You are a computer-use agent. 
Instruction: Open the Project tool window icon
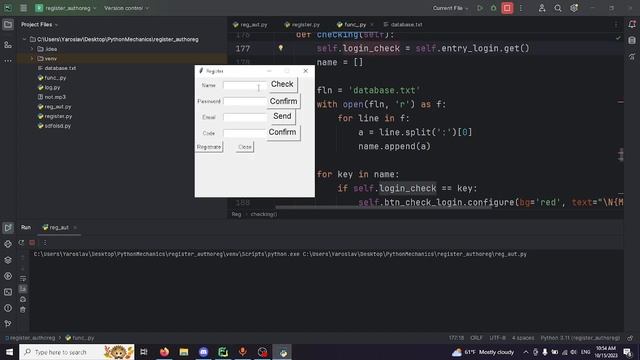tap(8, 24)
